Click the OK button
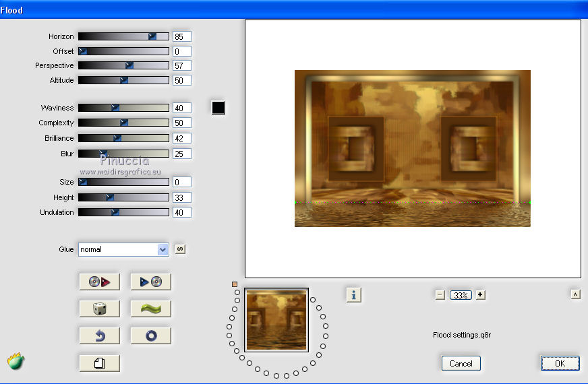The height and width of the screenshot is (384, 588). pos(560,363)
